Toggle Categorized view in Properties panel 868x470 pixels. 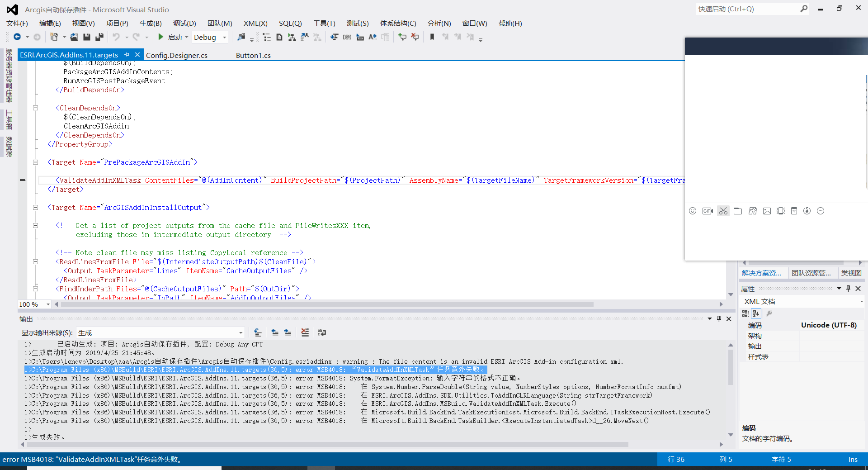[745, 313]
